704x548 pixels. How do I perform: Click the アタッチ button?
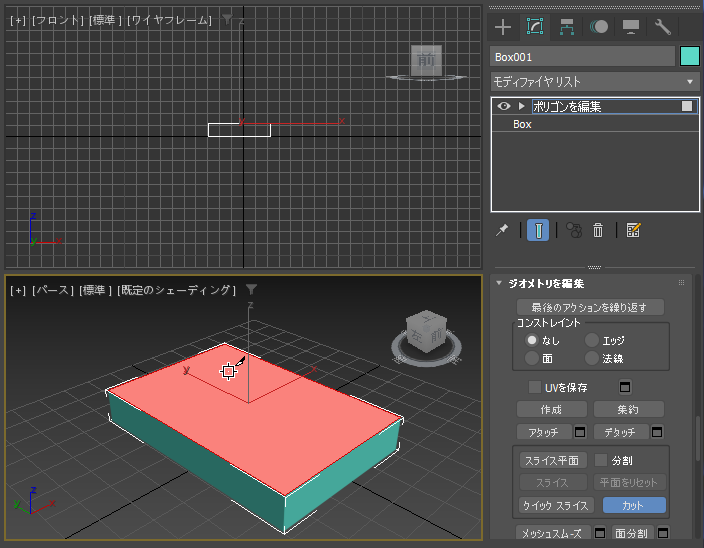tap(544, 432)
